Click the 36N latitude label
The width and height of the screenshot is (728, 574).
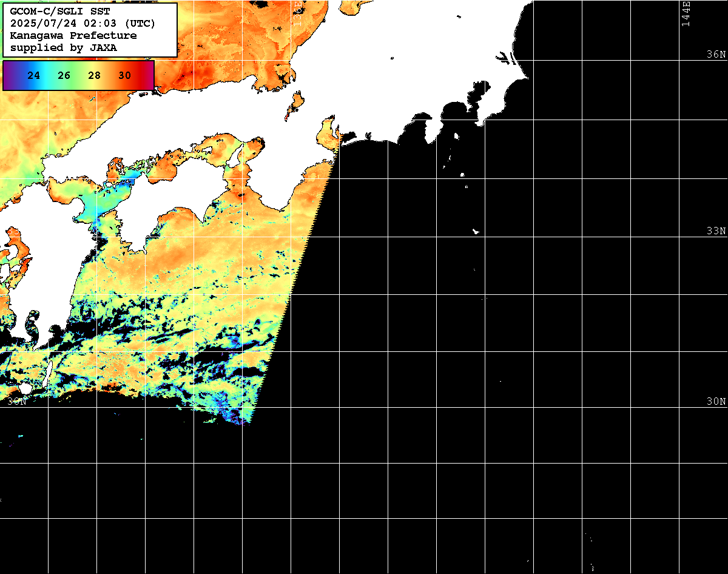click(716, 54)
